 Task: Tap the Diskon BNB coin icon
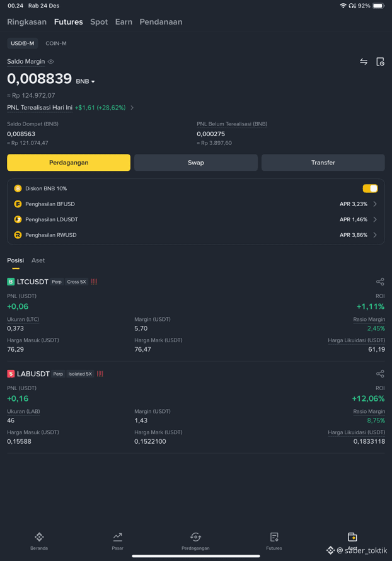tap(18, 188)
